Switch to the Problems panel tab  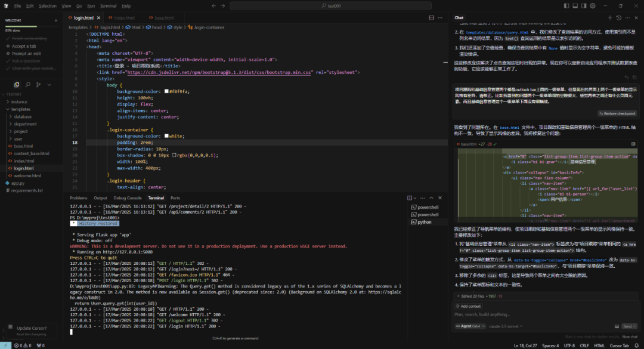79,198
